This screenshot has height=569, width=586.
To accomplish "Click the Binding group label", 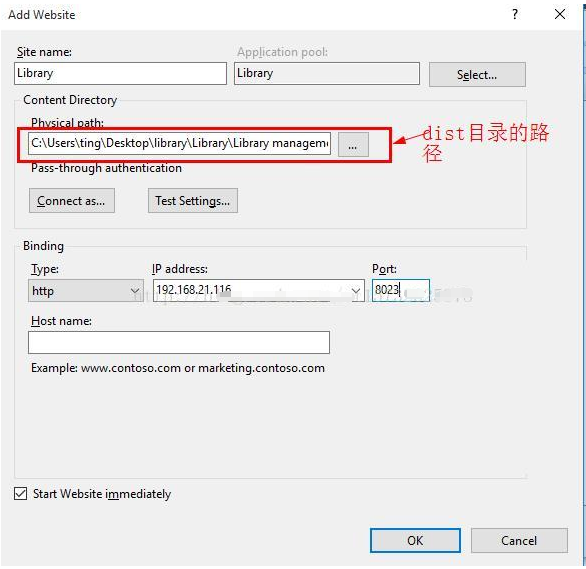I will point(43,246).
